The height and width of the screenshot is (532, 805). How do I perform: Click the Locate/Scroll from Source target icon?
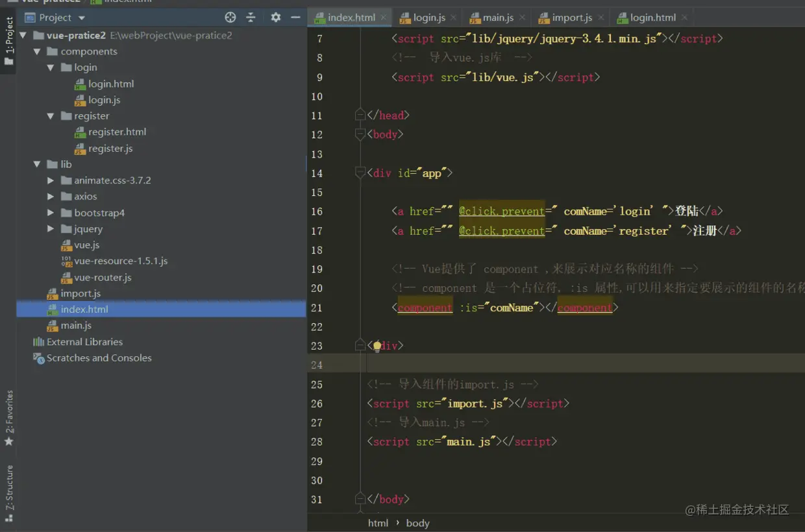pyautogui.click(x=230, y=18)
